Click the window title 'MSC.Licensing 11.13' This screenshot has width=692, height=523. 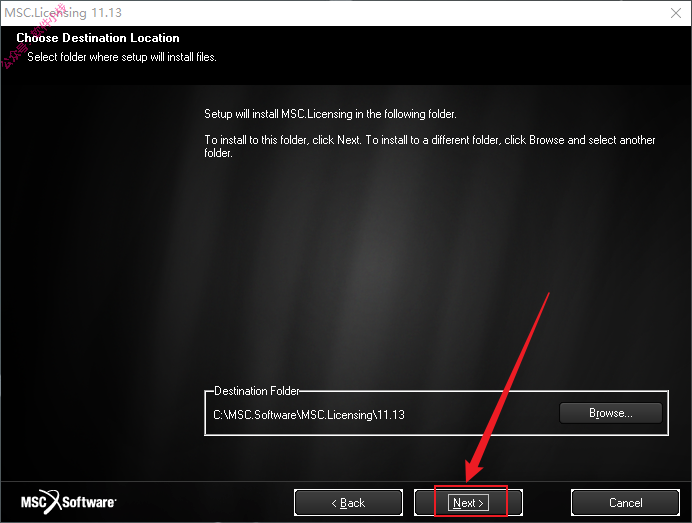click(63, 12)
